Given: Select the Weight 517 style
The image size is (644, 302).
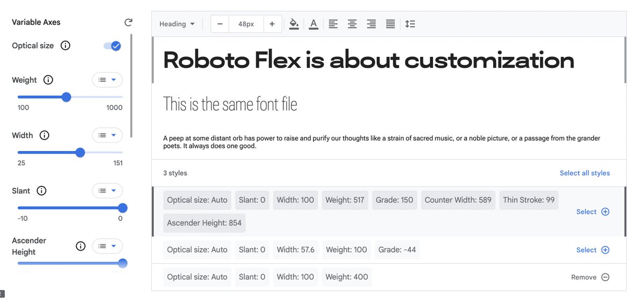Looking at the screenshot, I should pyautogui.click(x=593, y=212).
